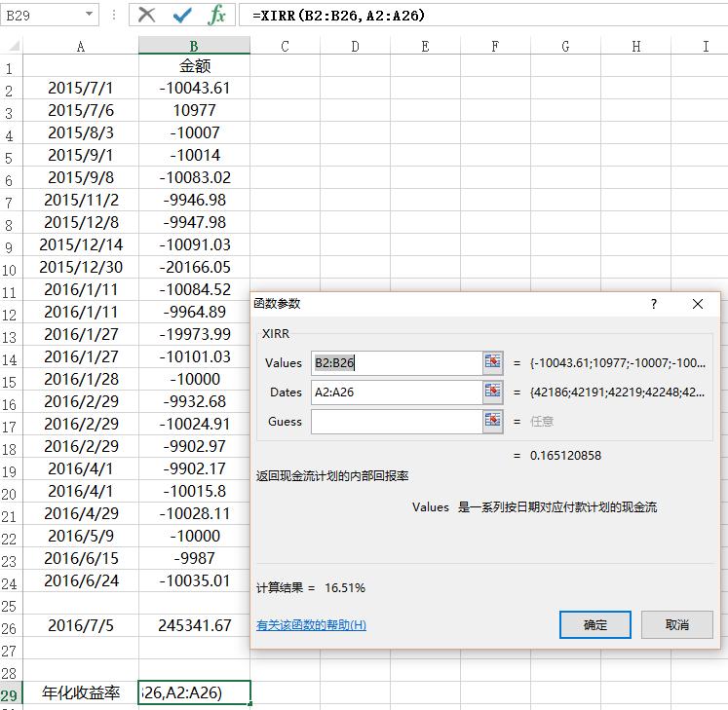Focus the Dates input field

point(397,392)
